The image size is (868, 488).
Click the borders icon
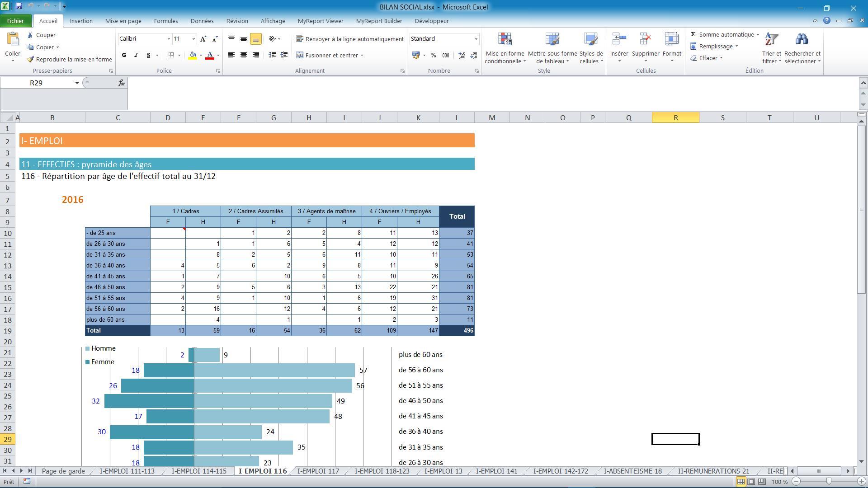pos(170,55)
